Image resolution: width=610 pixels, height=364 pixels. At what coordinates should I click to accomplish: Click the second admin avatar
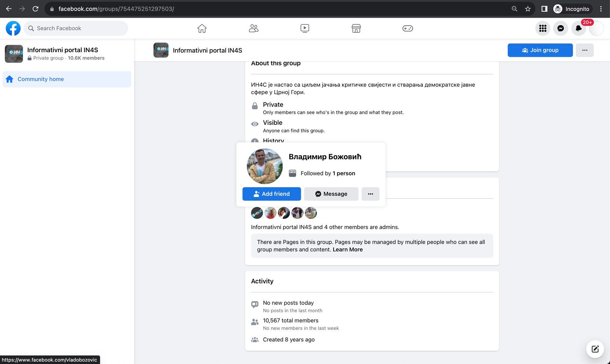click(x=270, y=213)
